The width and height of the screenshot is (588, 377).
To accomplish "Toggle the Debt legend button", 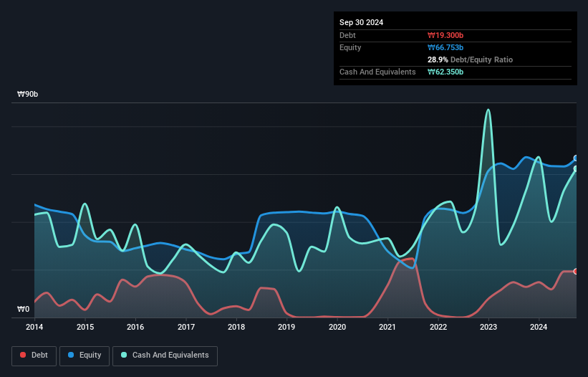I will pyautogui.click(x=34, y=355).
